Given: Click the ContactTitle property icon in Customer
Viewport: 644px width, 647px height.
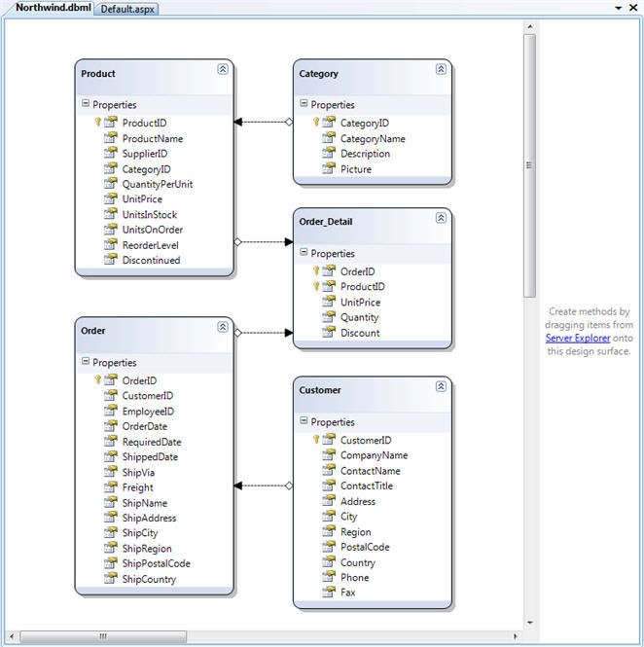Looking at the screenshot, I should pyautogui.click(x=329, y=485).
